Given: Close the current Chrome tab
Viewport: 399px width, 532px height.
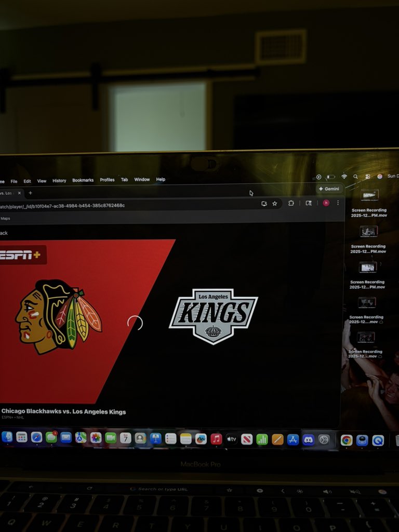Looking at the screenshot, I should click(19, 193).
